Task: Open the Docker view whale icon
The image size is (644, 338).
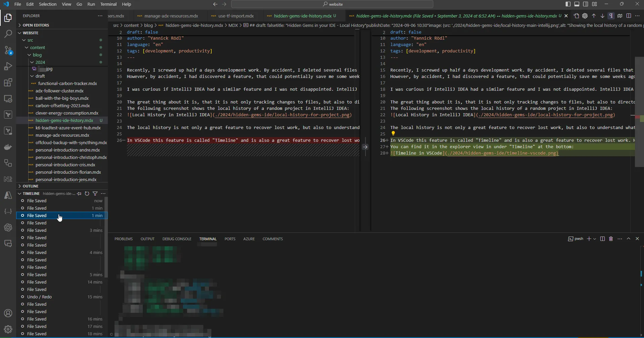Action: pyautogui.click(x=8, y=147)
